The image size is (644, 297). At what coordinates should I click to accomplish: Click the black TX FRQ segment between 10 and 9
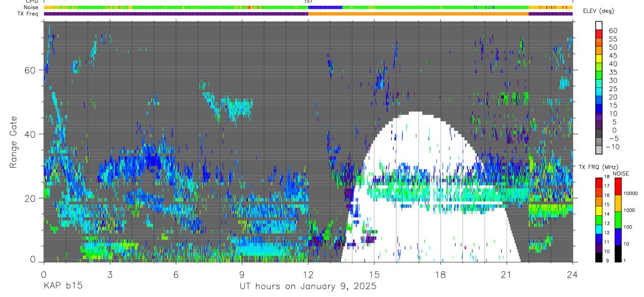599,257
